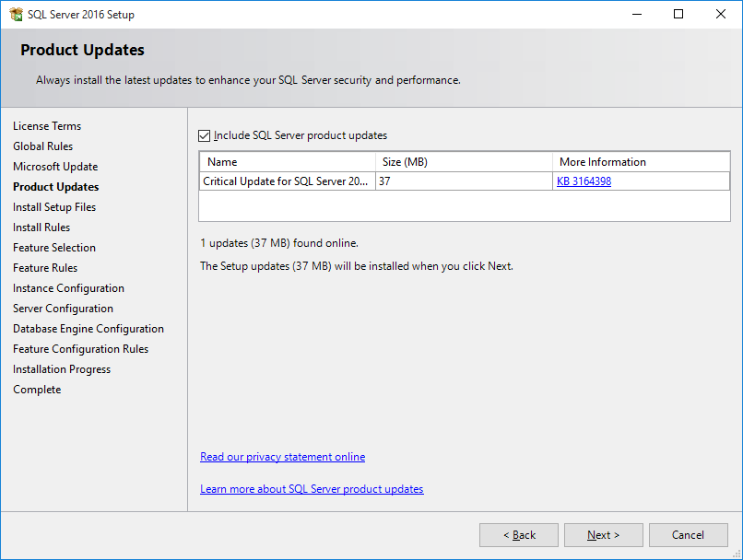The height and width of the screenshot is (560, 743).
Task: Click the Size (MB) column header
Action: [403, 161]
